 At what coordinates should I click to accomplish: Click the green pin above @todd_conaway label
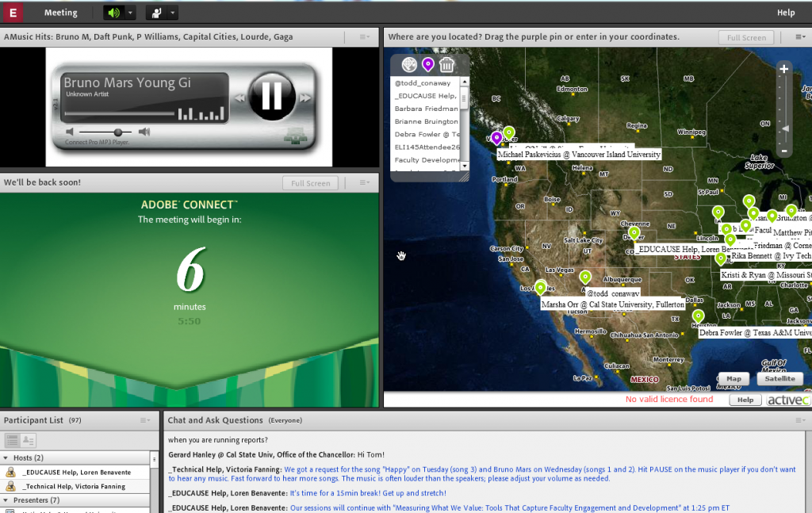click(x=585, y=278)
